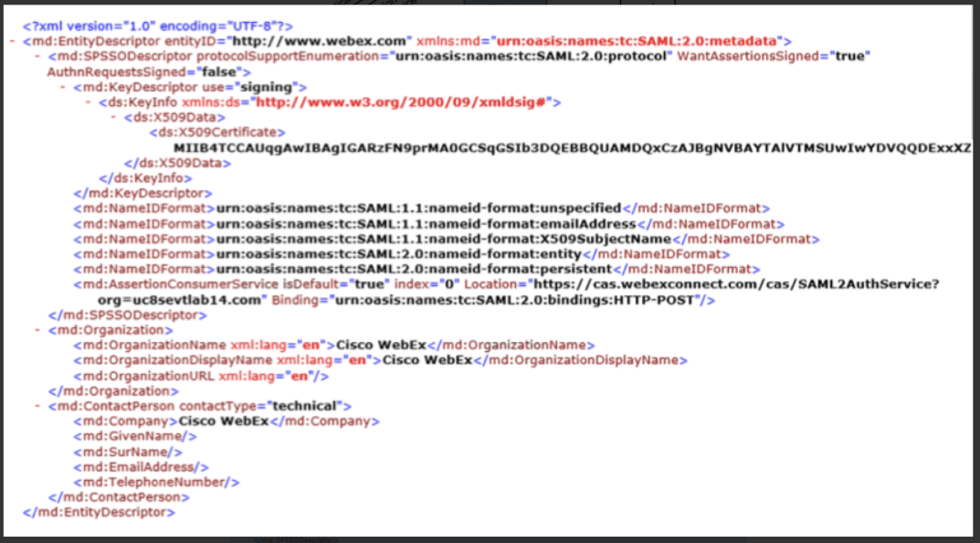Viewport: 980px width, 543px height.
Task: Click the md:TelephoneNumber element
Action: (x=156, y=482)
